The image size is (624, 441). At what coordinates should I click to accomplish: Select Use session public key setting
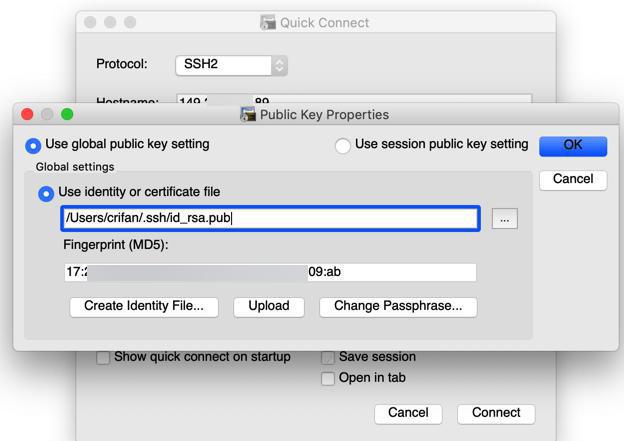[x=343, y=146]
